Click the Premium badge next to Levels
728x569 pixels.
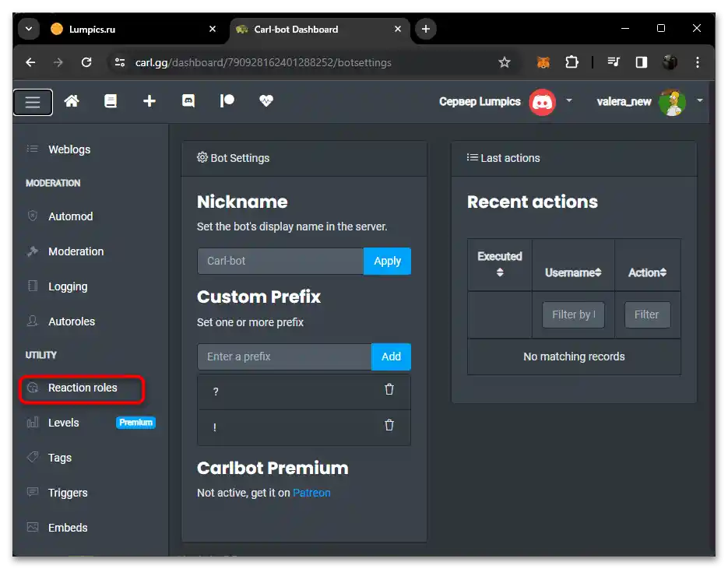coord(135,423)
